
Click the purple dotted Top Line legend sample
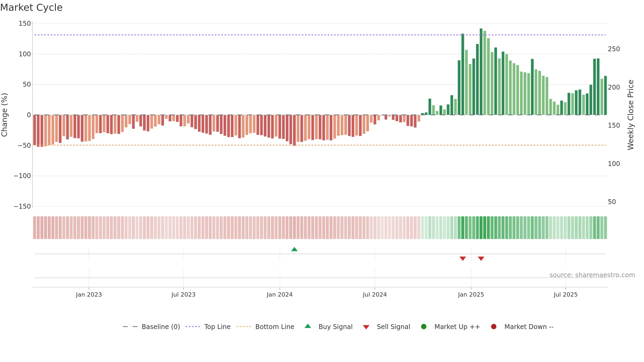(x=193, y=327)
